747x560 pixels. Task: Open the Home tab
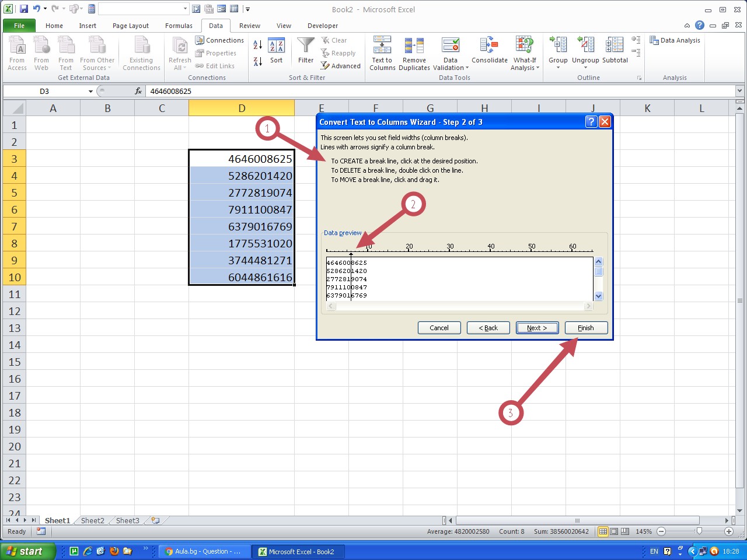pos(54,26)
